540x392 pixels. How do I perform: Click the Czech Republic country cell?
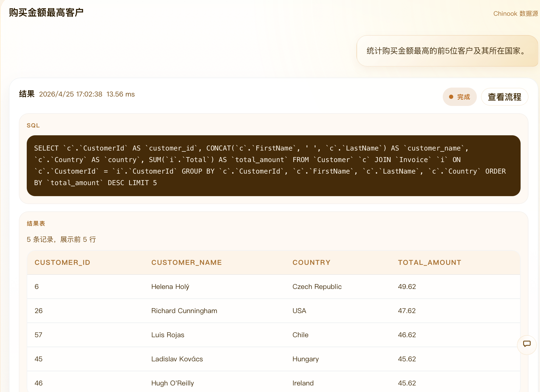[317, 287]
